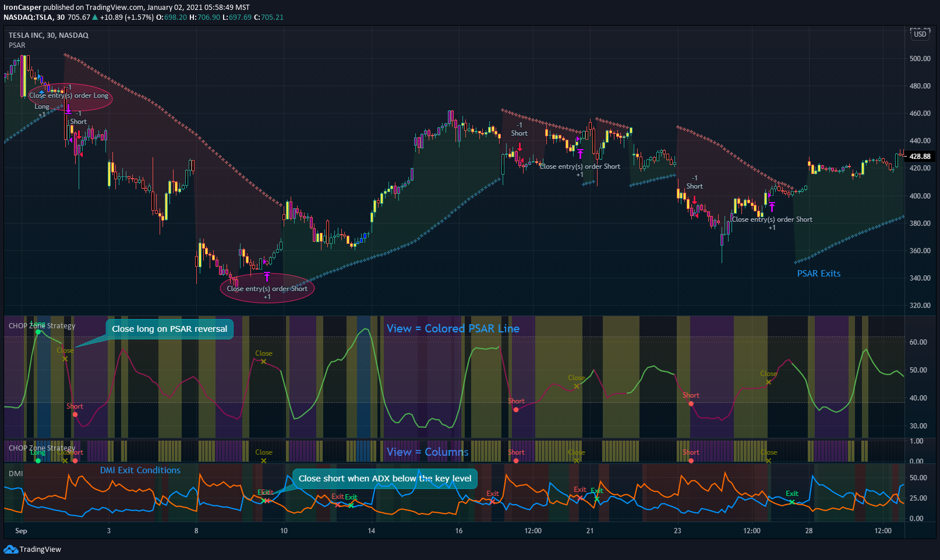Click the USD currency button
This screenshot has height=560, width=940.
point(920,34)
